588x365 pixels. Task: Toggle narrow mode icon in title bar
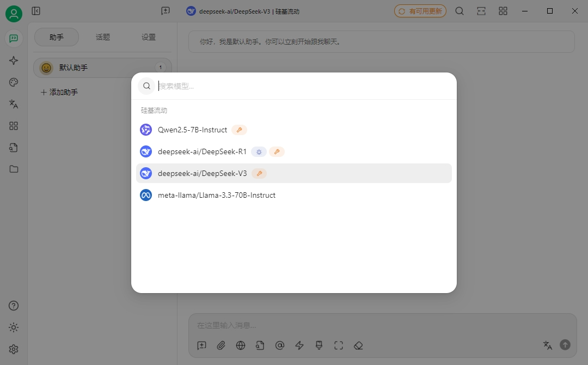coord(481,11)
